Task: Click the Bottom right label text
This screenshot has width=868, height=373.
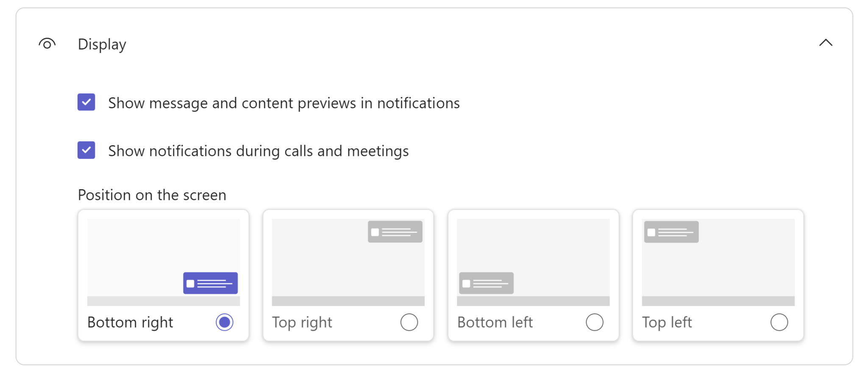Action: (x=130, y=322)
